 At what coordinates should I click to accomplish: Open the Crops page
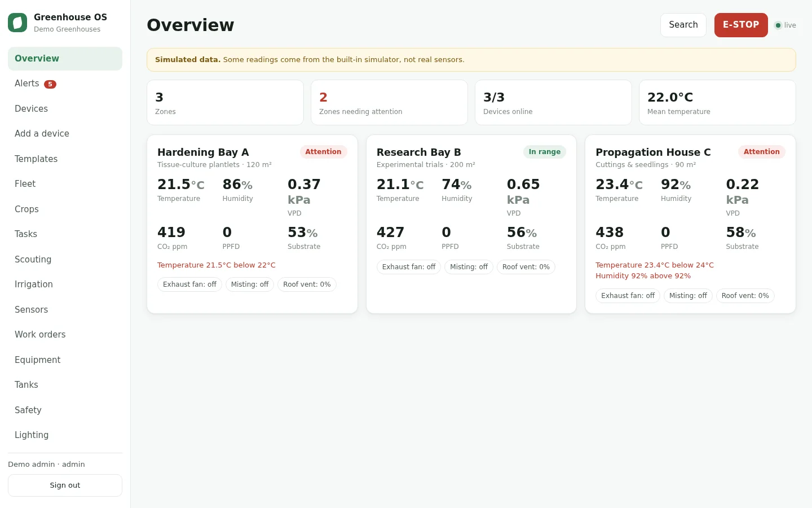point(65,209)
